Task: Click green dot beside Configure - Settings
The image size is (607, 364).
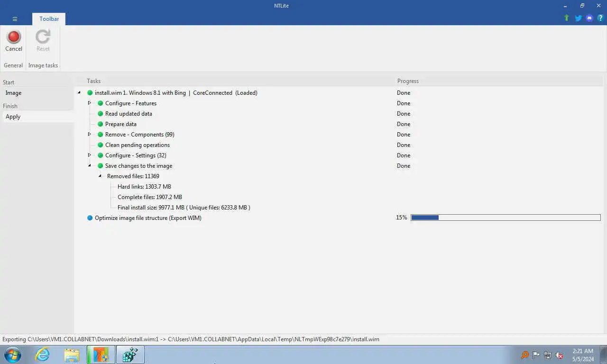Action: pos(100,155)
